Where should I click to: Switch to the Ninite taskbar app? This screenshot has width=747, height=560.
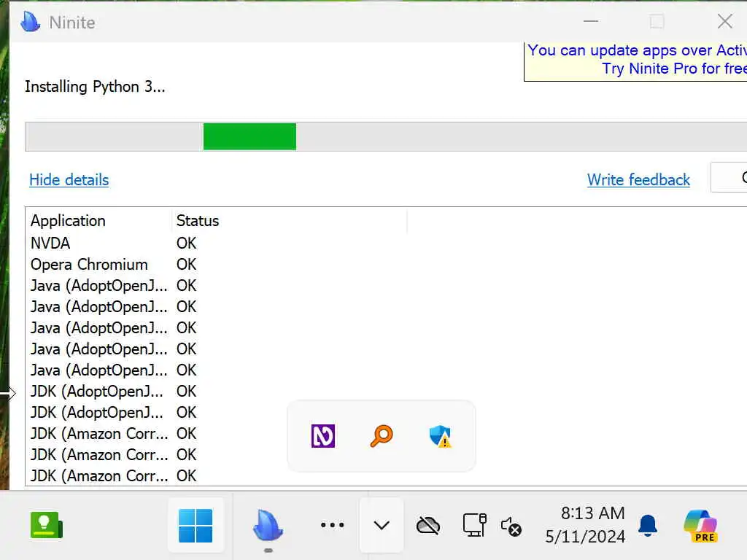coord(268,525)
